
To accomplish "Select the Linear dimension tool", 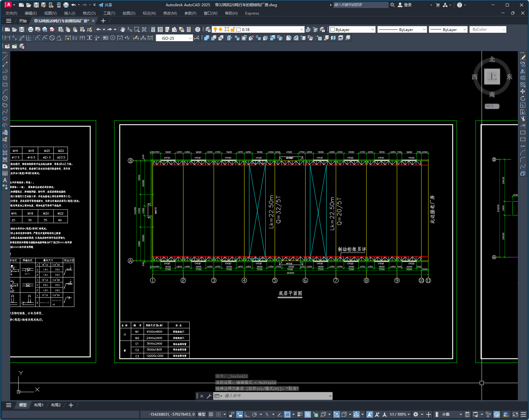I will [7, 38].
